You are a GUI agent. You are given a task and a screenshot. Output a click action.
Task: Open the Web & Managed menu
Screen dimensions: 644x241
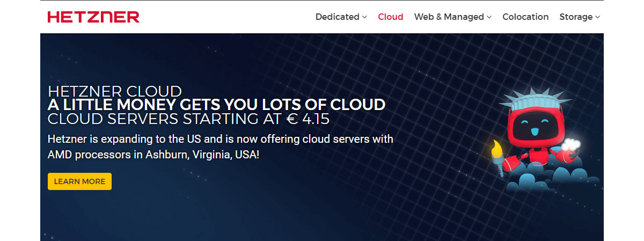pos(452,17)
